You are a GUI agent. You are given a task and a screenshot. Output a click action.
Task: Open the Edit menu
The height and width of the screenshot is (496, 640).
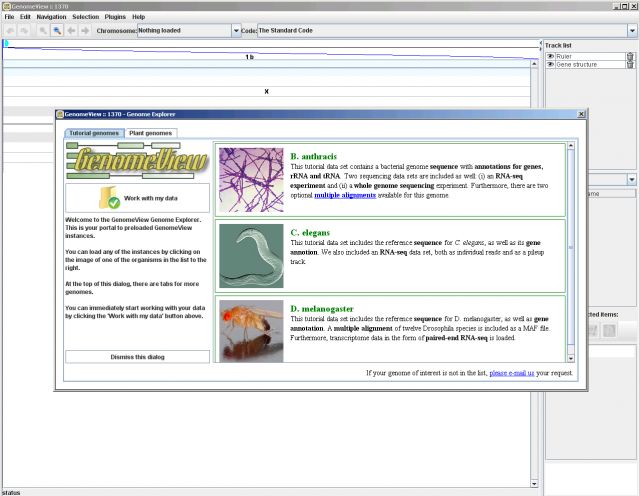coord(25,17)
